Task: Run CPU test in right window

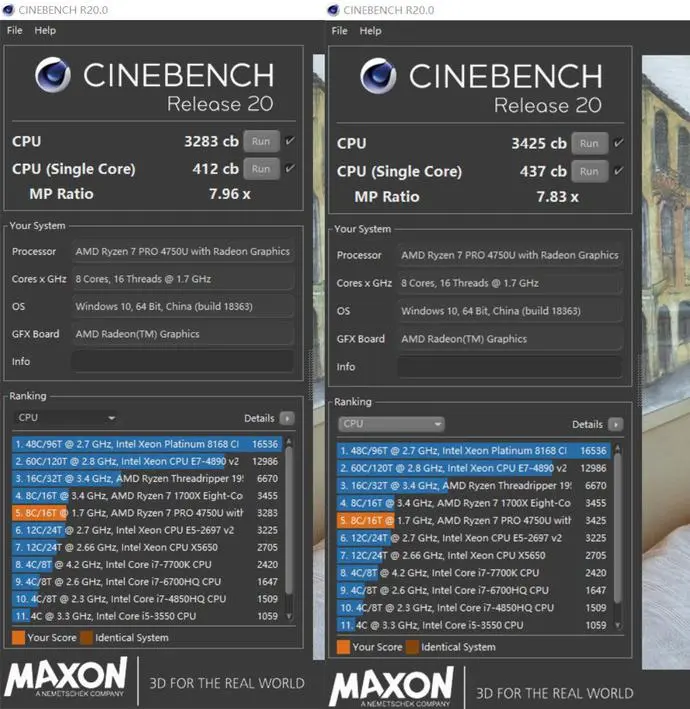Action: click(589, 143)
